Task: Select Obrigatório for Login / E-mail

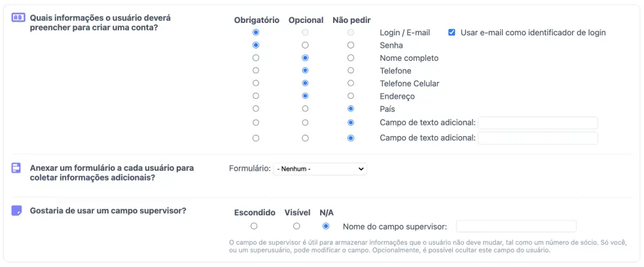Action: click(x=256, y=33)
